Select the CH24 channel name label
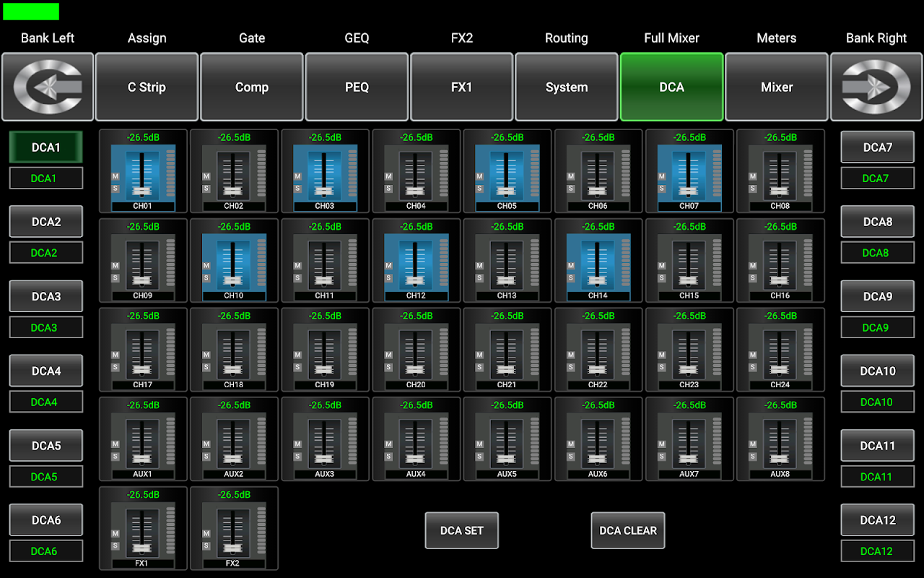The width and height of the screenshot is (924, 578). point(780,385)
